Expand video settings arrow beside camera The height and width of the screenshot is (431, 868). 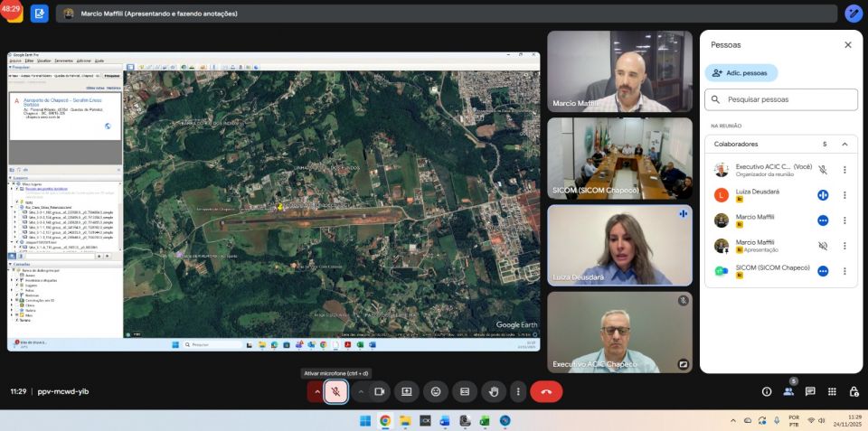point(361,391)
